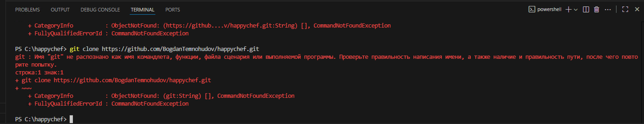Expand the launch profile dropdown chevron

tap(576, 9)
